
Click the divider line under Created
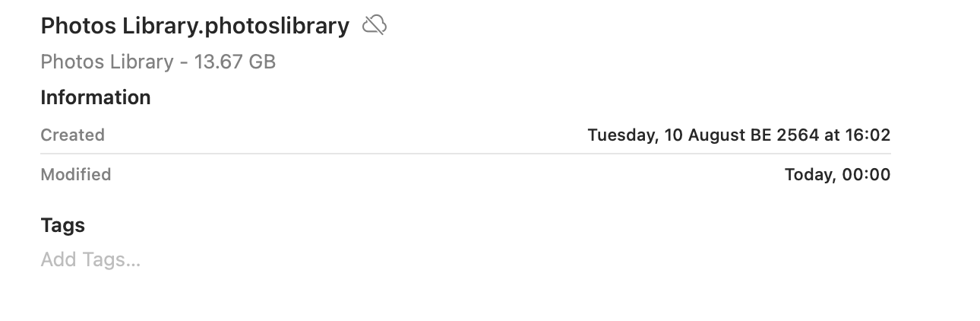click(466, 154)
